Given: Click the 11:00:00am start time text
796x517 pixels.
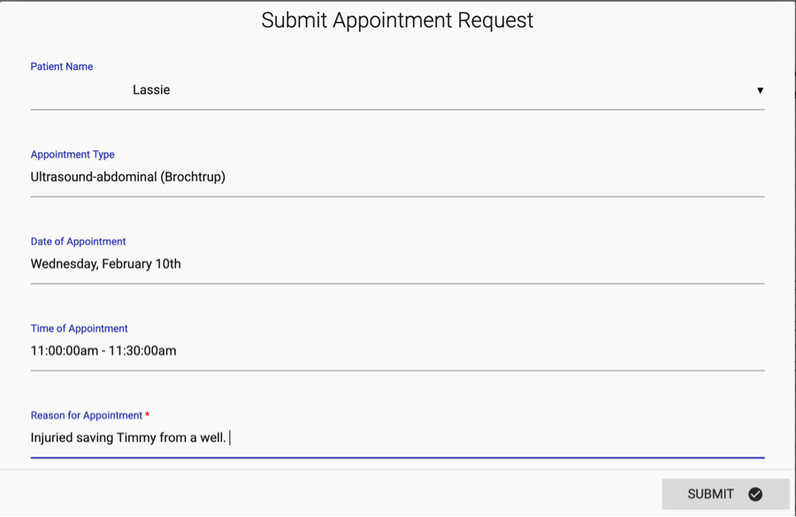Looking at the screenshot, I should tap(62, 351).
